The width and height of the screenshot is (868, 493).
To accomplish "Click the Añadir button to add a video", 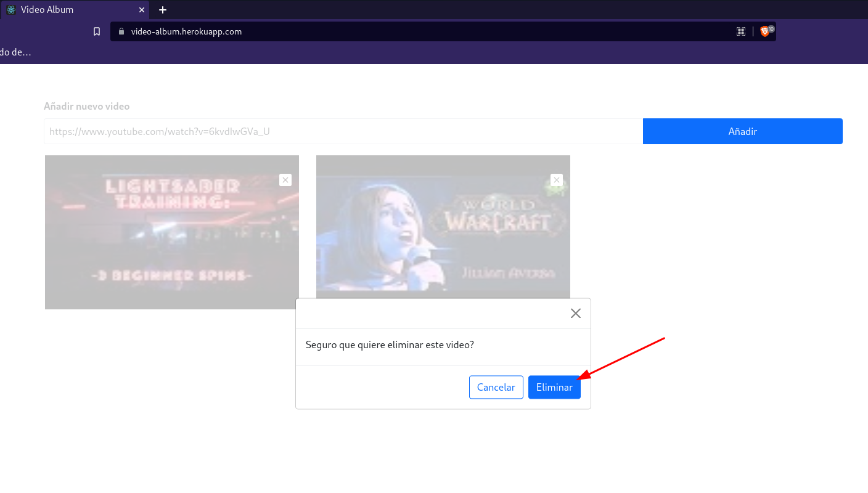I will click(742, 131).
